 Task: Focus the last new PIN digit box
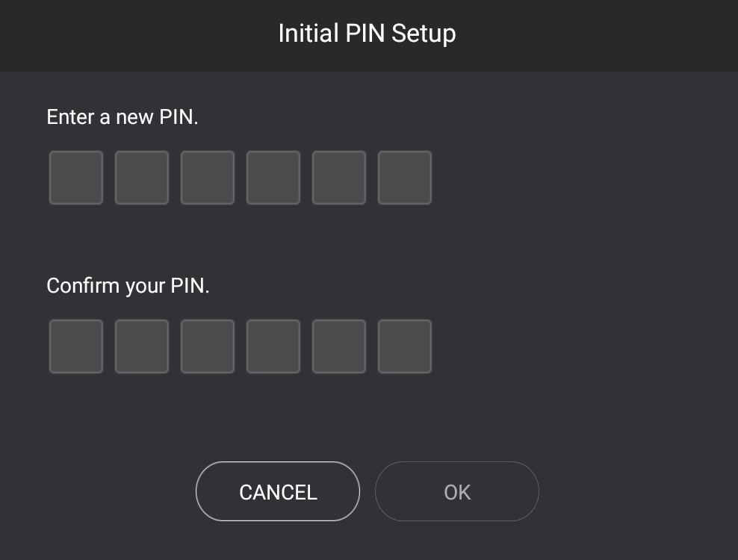coord(405,178)
